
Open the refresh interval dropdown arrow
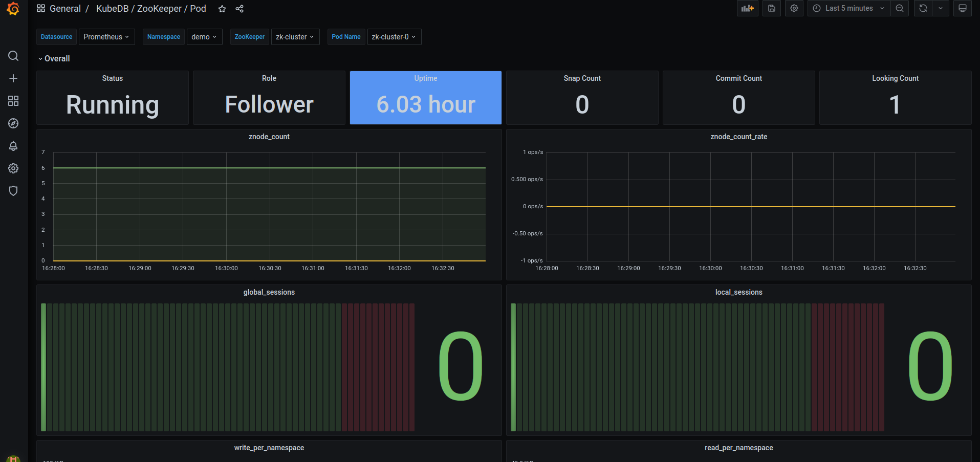click(x=941, y=8)
